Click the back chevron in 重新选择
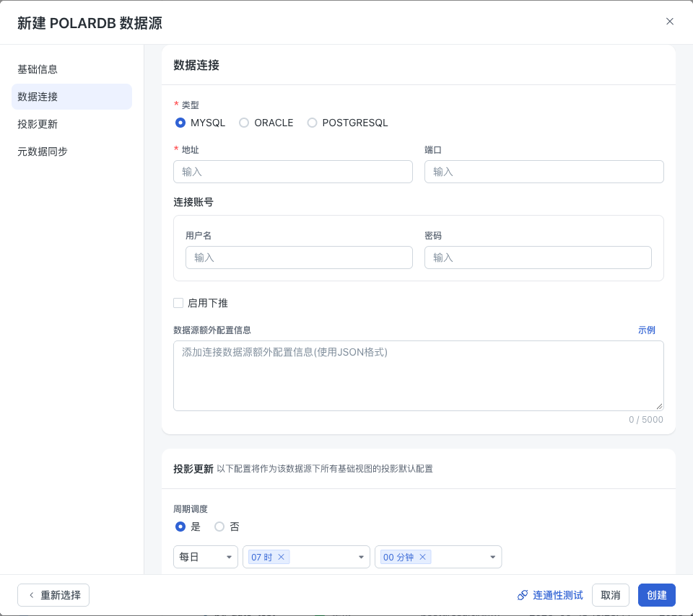Viewport: 693px width, 616px height. click(x=31, y=595)
